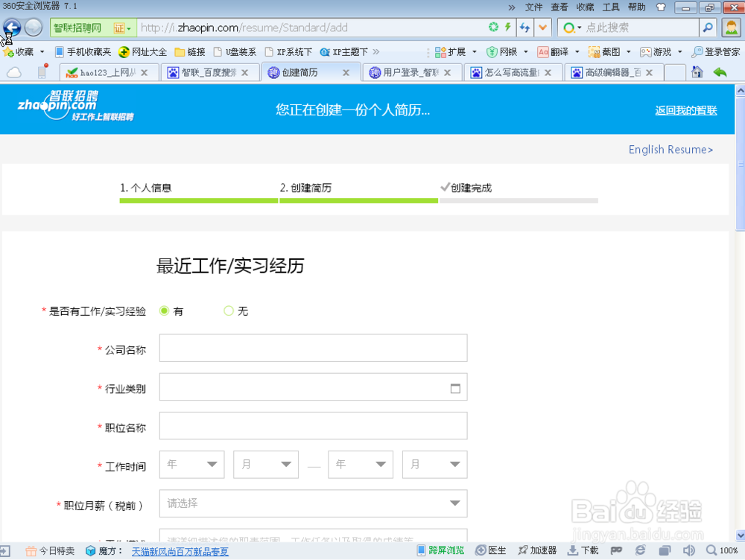This screenshot has height=560, width=745.
Task: Select 无 for work experience
Action: tap(228, 311)
